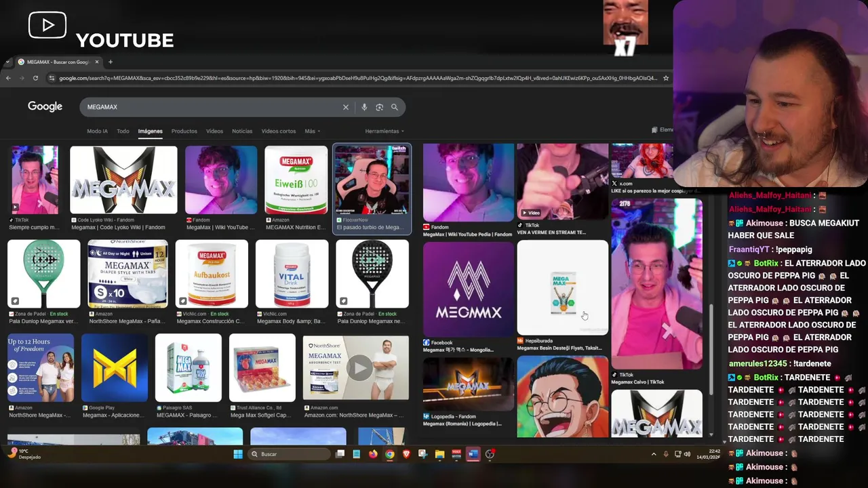Viewport: 868px width, 488px height.
Task: Open site information icon in address bar
Action: click(x=52, y=78)
